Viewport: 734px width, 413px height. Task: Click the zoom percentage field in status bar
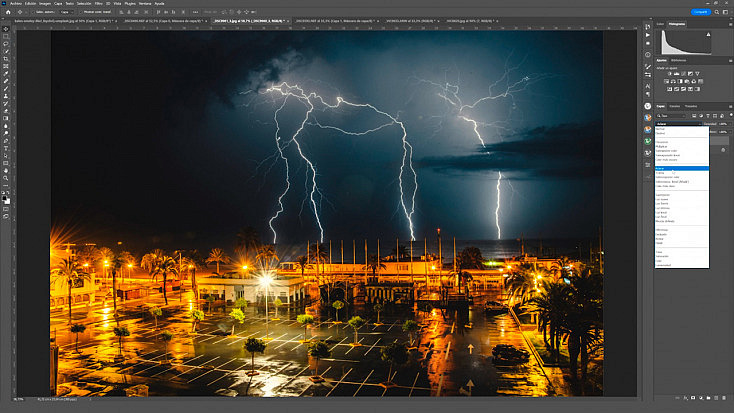point(19,399)
